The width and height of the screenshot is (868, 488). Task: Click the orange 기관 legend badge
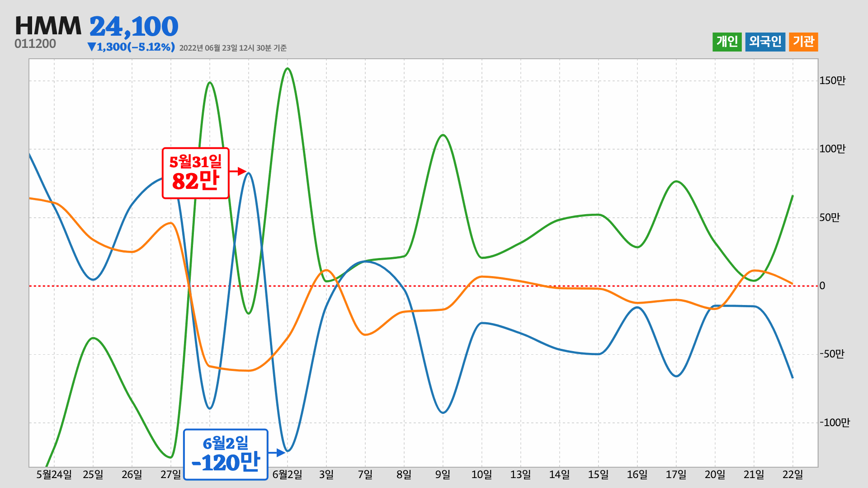coord(803,42)
